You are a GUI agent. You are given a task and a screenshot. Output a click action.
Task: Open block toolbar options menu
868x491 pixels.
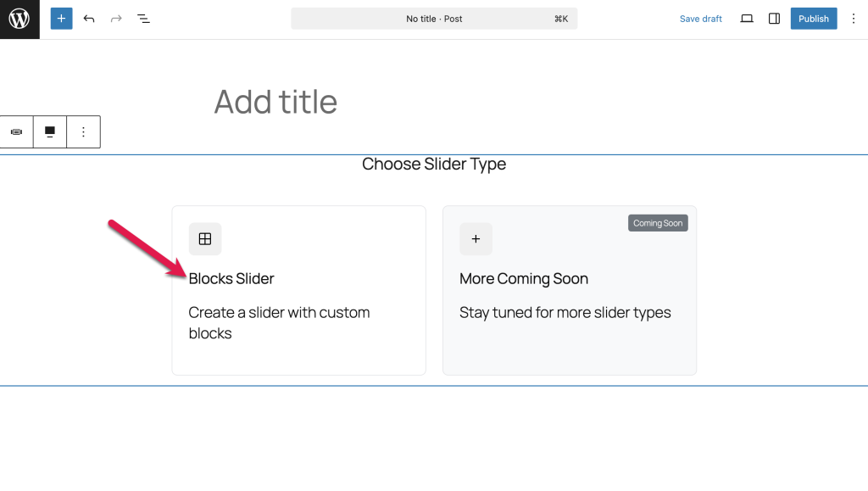coord(84,131)
